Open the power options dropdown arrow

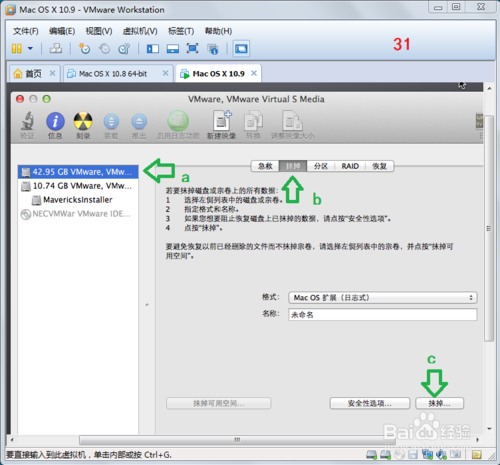(x=30, y=49)
